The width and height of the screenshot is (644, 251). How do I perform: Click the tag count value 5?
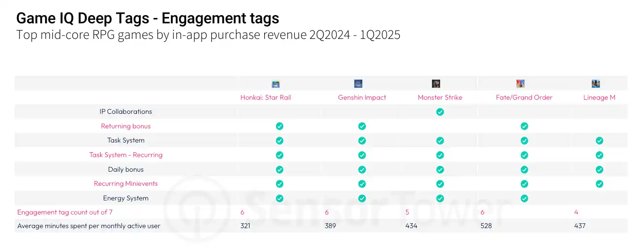(407, 213)
